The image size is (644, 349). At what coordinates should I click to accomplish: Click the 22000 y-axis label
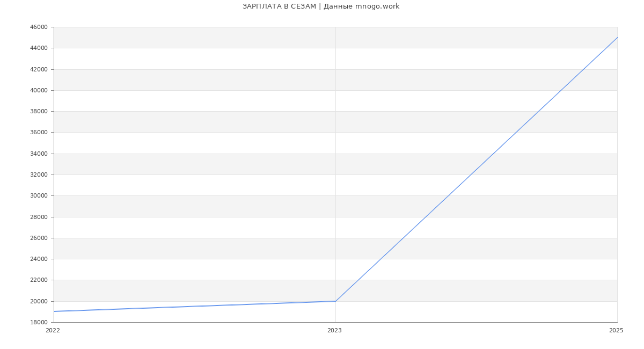39,280
